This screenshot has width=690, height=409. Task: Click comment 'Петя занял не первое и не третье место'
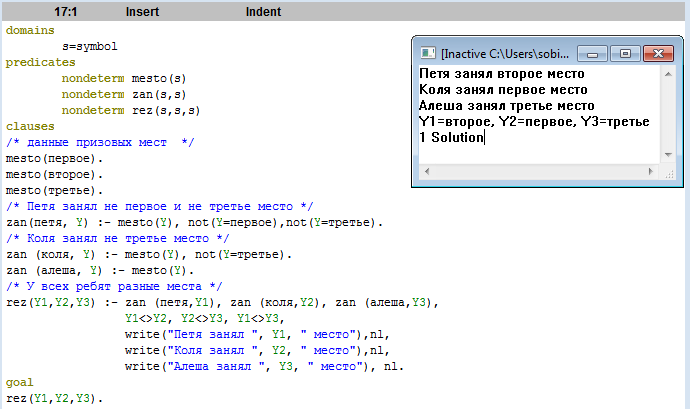point(159,206)
